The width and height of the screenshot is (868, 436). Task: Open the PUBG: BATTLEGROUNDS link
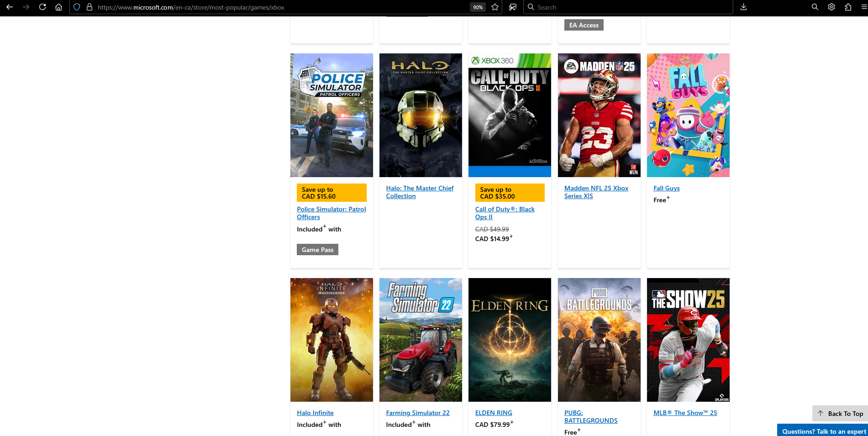591,417
